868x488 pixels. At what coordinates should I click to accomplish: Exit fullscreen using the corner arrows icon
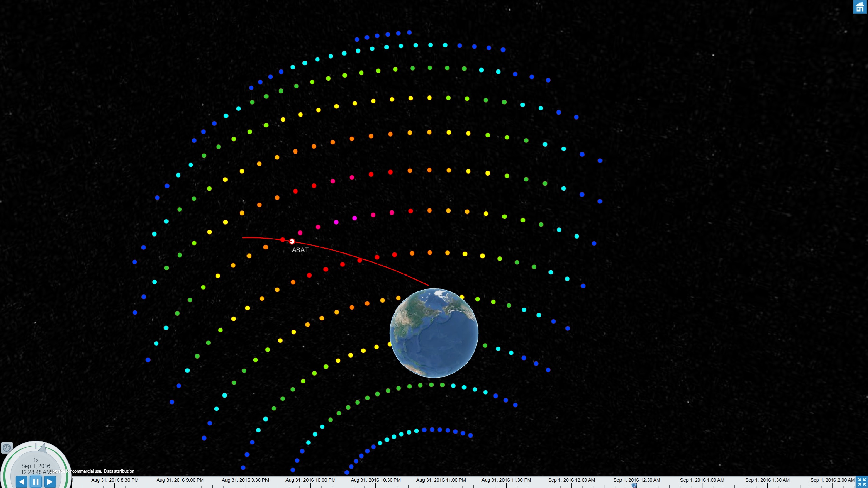coord(862,482)
